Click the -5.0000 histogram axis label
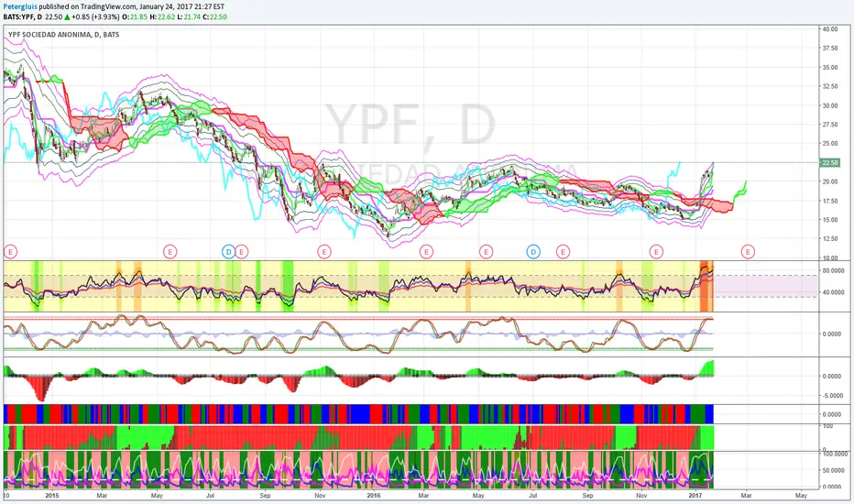The image size is (854, 504). click(832, 396)
